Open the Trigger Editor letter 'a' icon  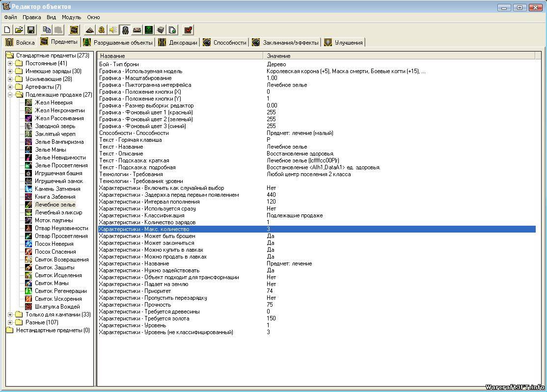pyautogui.click(x=101, y=30)
